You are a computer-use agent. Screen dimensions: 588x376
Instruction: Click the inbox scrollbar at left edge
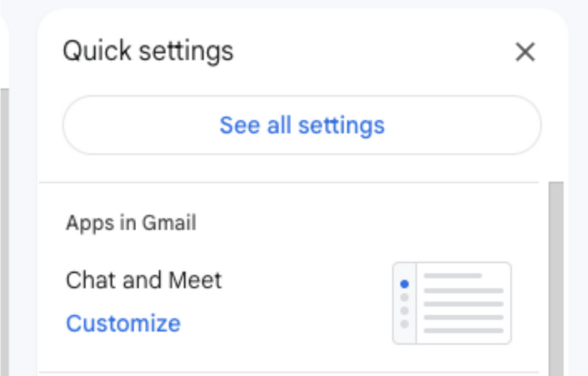point(4,232)
